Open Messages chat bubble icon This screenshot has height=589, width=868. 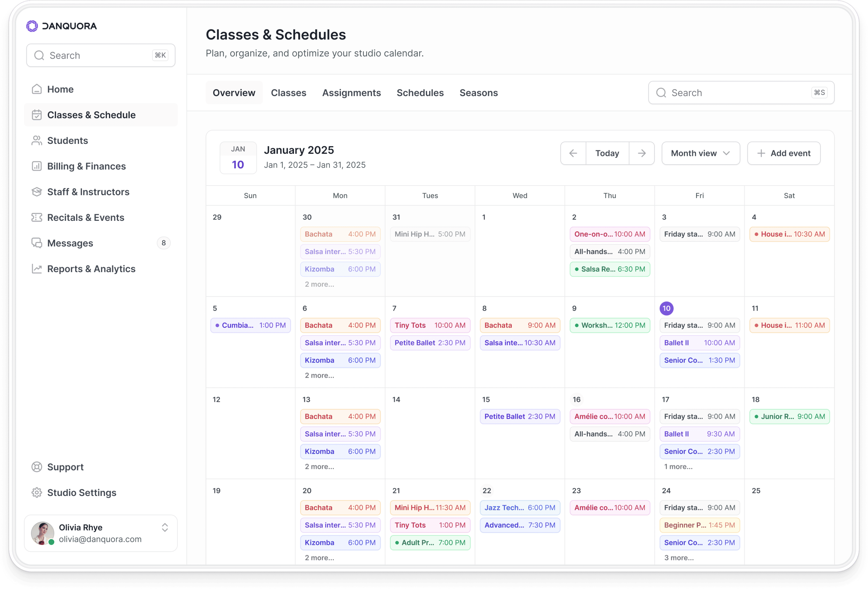[37, 243]
